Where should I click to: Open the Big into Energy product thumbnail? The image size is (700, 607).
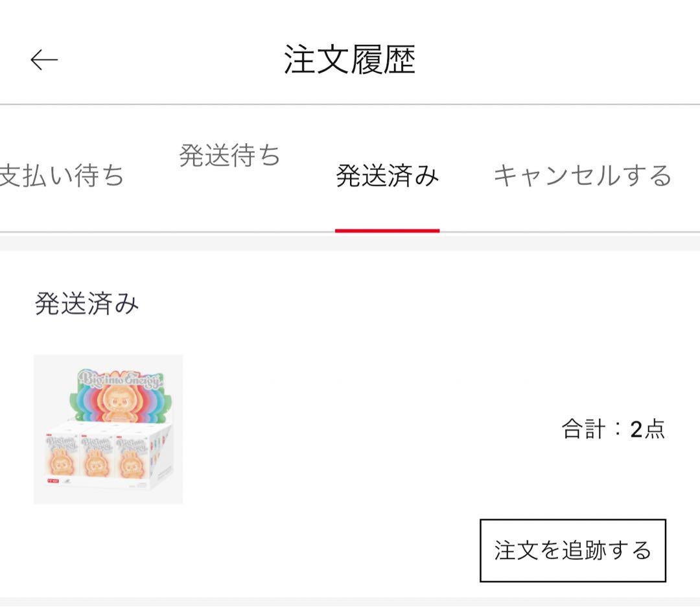(x=108, y=429)
